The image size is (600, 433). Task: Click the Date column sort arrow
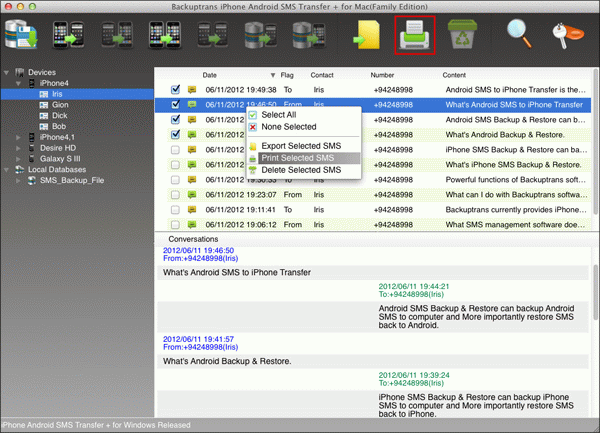point(272,75)
